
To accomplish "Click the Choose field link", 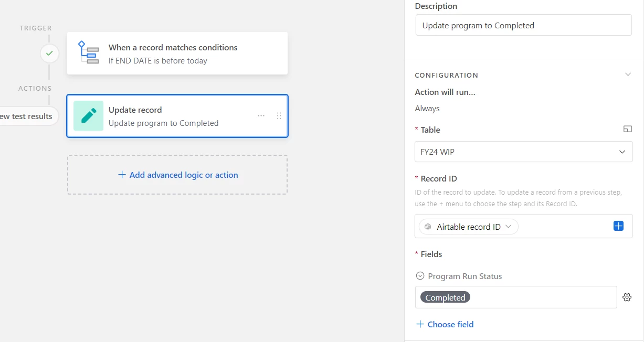I will click(445, 324).
